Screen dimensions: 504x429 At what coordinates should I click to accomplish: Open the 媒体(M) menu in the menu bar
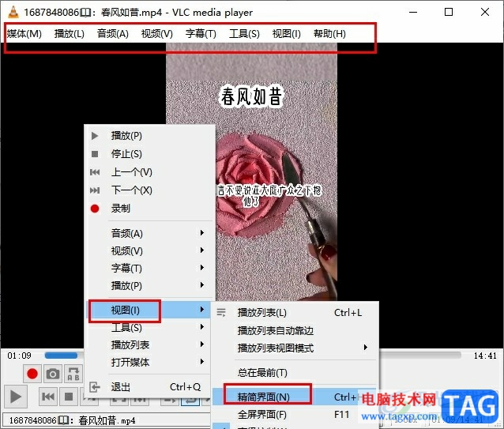click(24, 34)
